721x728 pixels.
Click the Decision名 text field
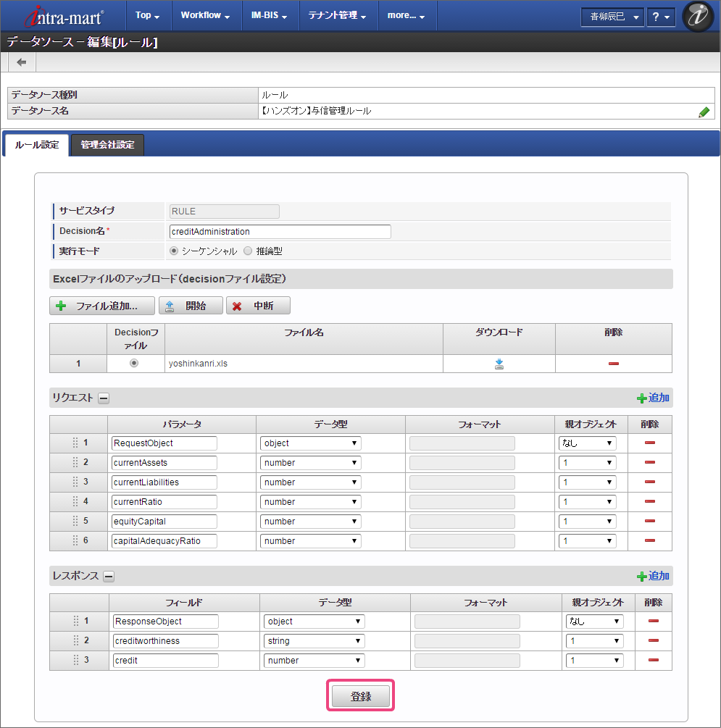[279, 232]
